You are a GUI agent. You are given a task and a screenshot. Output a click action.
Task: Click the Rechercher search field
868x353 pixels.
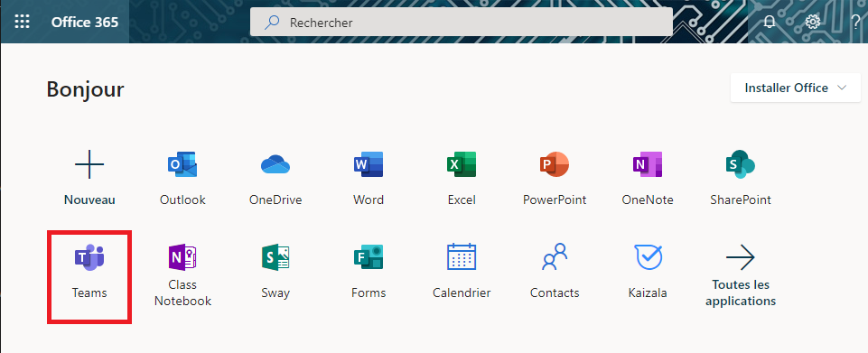click(x=462, y=23)
